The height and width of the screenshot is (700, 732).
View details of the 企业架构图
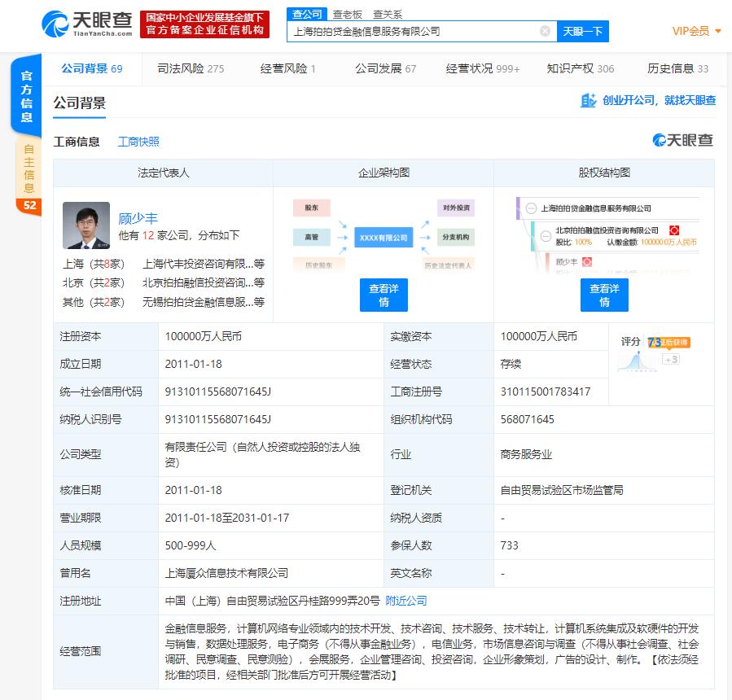384,295
